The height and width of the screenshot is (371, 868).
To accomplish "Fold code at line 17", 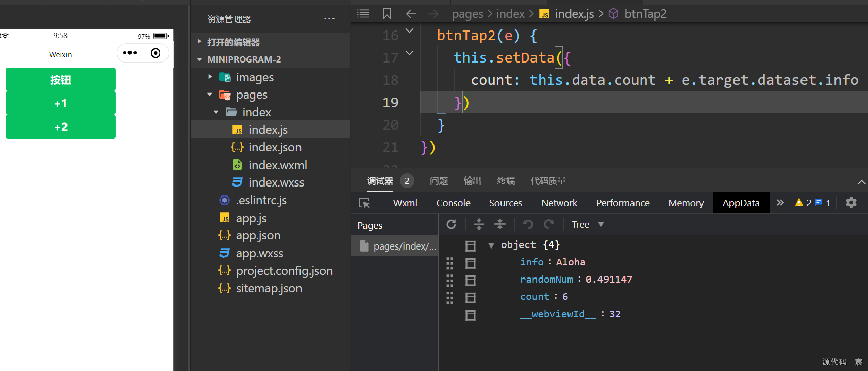I will pyautogui.click(x=409, y=53).
